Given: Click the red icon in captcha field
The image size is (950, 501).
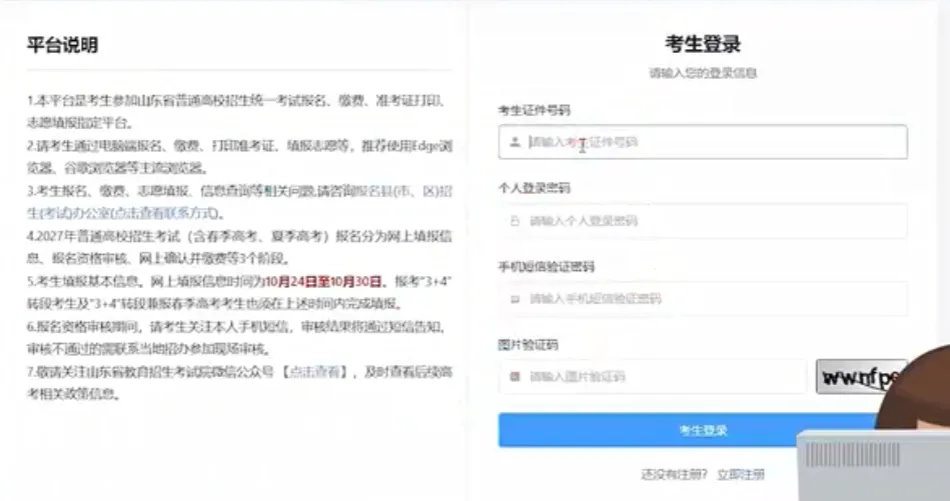Looking at the screenshot, I should tap(515, 377).
